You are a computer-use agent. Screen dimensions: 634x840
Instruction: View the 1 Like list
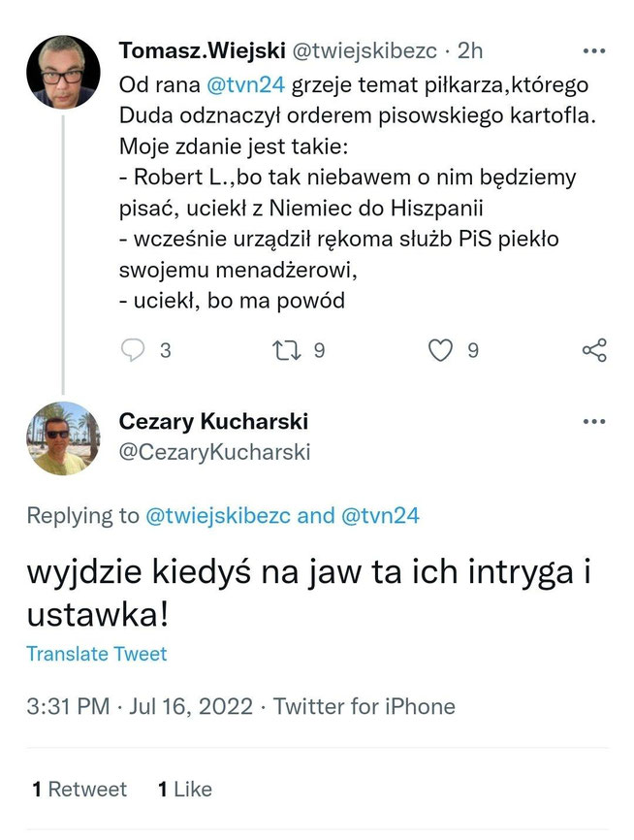coord(185,790)
